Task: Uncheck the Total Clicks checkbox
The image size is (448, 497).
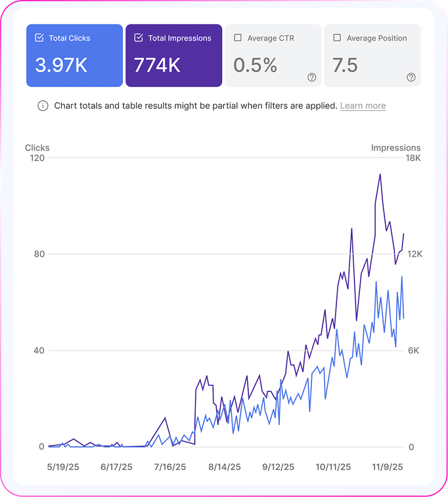Action: [x=39, y=38]
